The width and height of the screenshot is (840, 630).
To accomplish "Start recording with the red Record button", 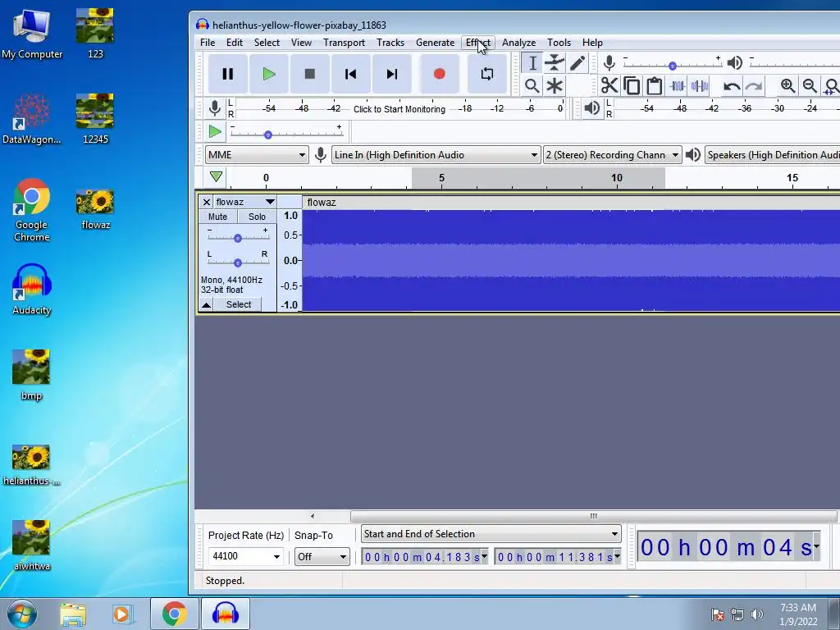I will click(x=440, y=74).
